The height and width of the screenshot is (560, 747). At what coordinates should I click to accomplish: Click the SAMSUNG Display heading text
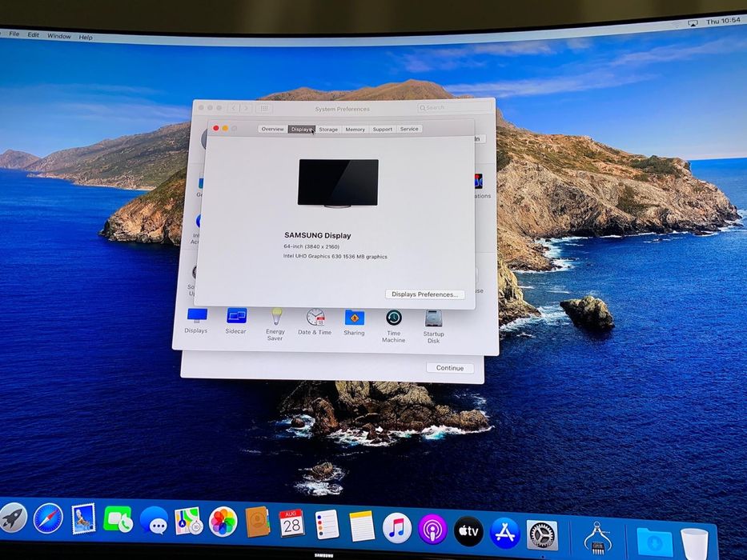[x=317, y=235]
